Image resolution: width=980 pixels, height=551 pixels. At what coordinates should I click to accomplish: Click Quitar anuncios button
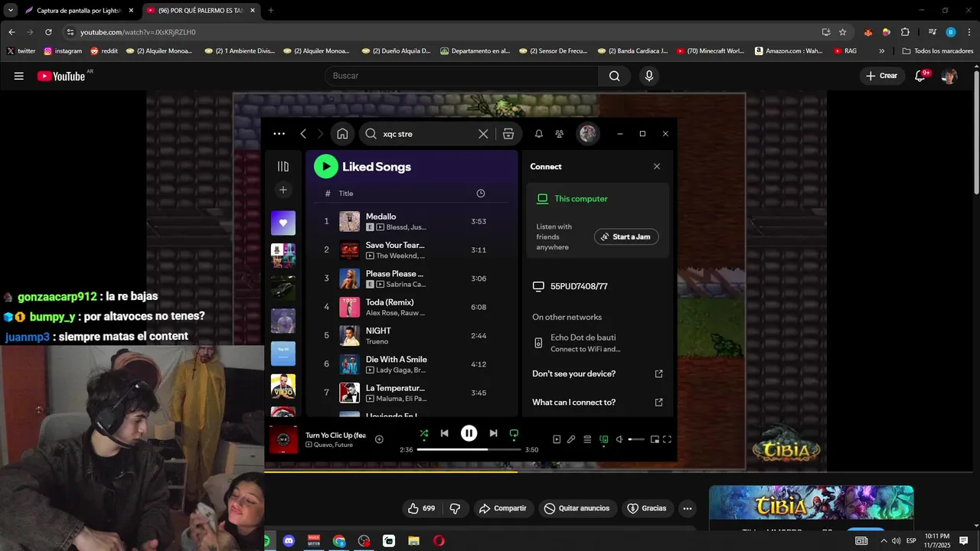pos(577,508)
